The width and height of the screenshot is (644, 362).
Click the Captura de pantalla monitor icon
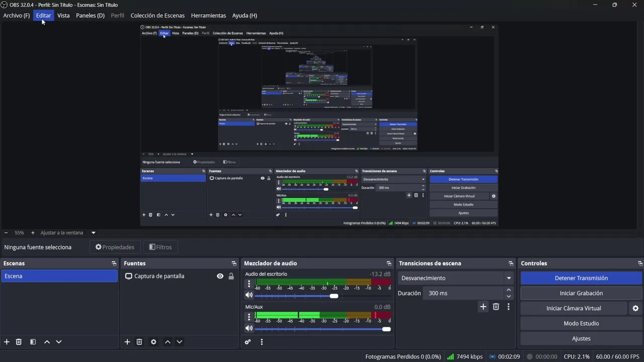[129, 276]
